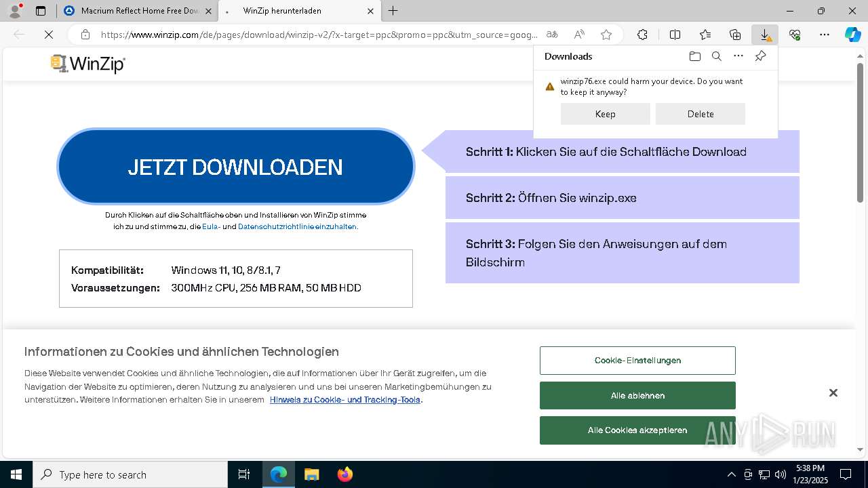Open the notification center

[x=846, y=474]
